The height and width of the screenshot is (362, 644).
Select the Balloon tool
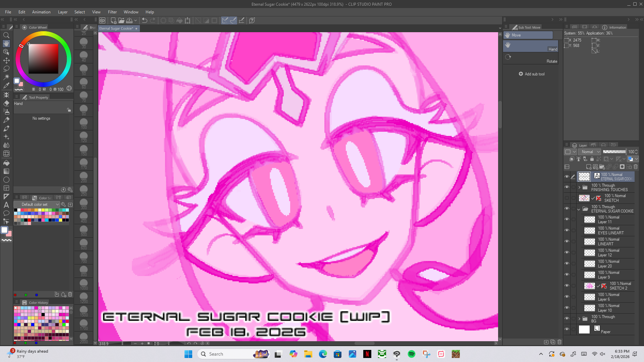(6, 213)
